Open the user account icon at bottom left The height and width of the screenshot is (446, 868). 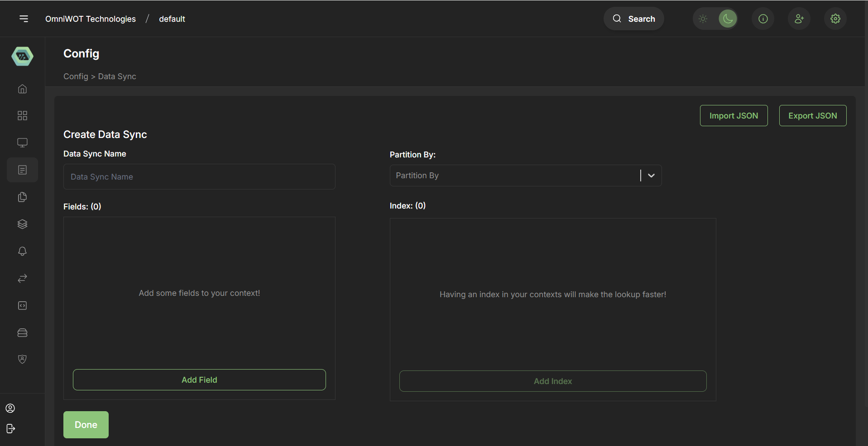click(x=10, y=408)
